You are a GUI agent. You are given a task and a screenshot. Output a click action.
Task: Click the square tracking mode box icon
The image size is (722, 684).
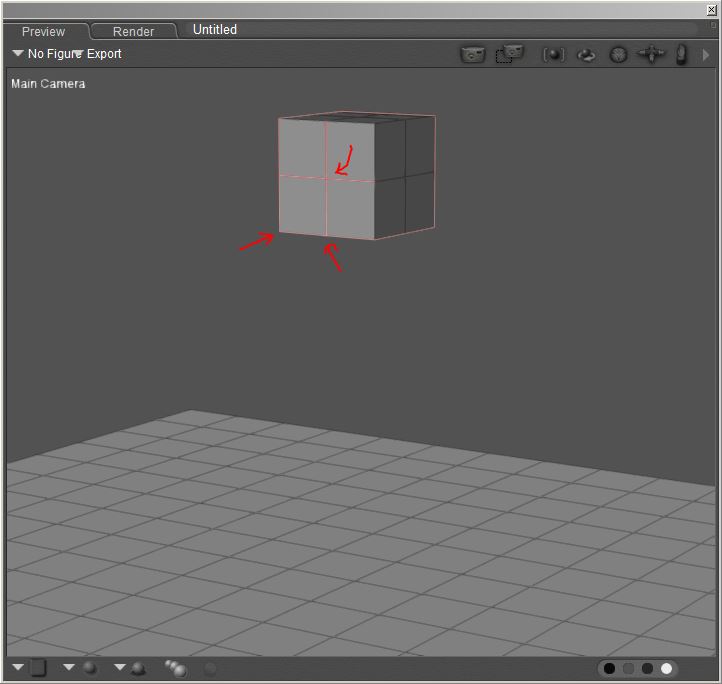click(38, 667)
